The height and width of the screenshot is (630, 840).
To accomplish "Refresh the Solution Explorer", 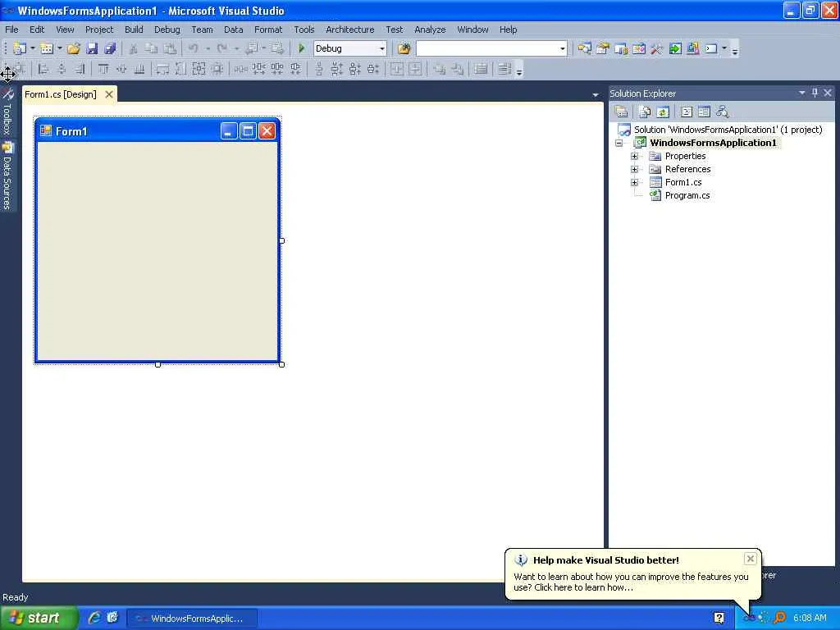I will point(663,112).
